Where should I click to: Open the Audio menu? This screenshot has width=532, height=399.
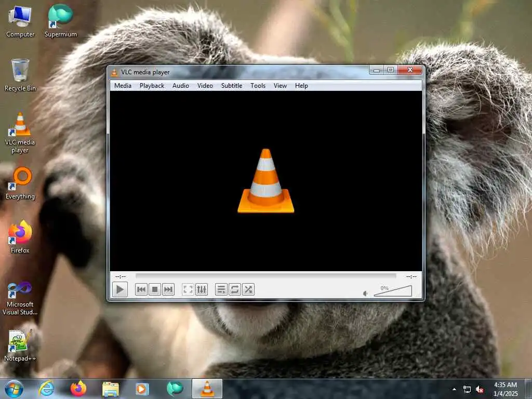pos(181,86)
